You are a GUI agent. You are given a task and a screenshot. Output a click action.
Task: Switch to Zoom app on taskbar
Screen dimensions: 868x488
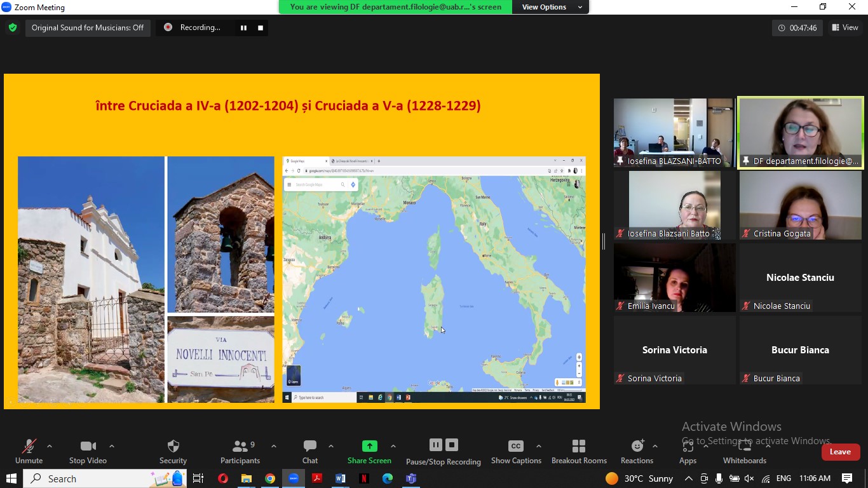[x=294, y=478]
